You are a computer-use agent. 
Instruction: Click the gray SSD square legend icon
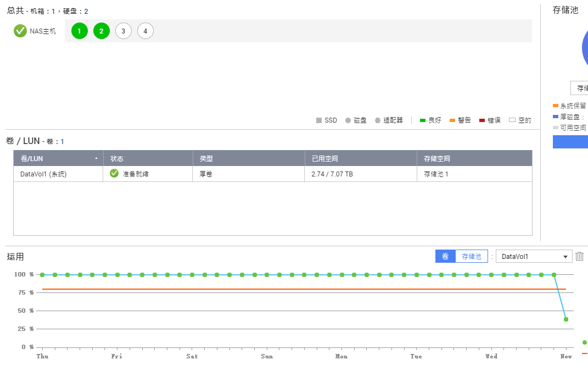319,120
